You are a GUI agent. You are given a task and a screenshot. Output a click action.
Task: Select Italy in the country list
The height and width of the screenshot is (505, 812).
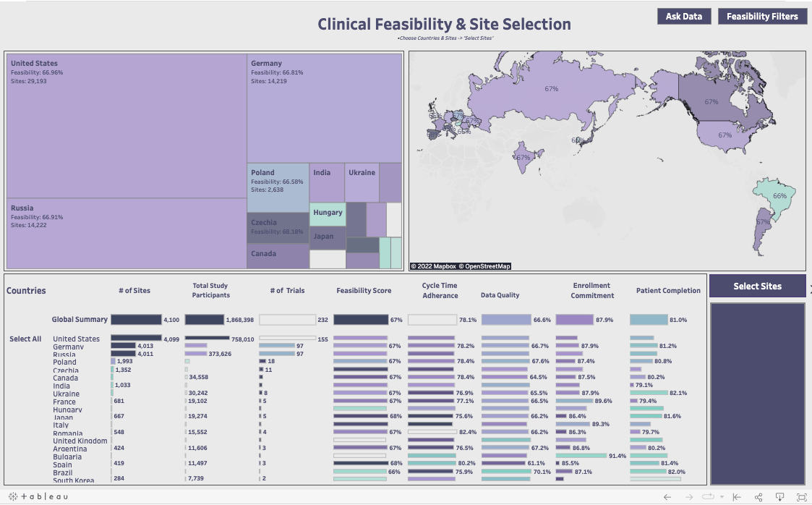pyautogui.click(x=61, y=425)
